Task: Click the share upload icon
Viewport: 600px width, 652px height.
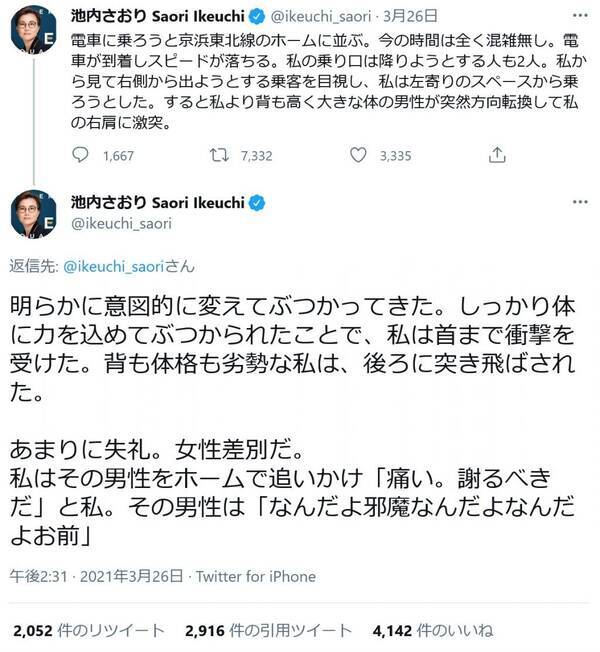Action: 497,155
